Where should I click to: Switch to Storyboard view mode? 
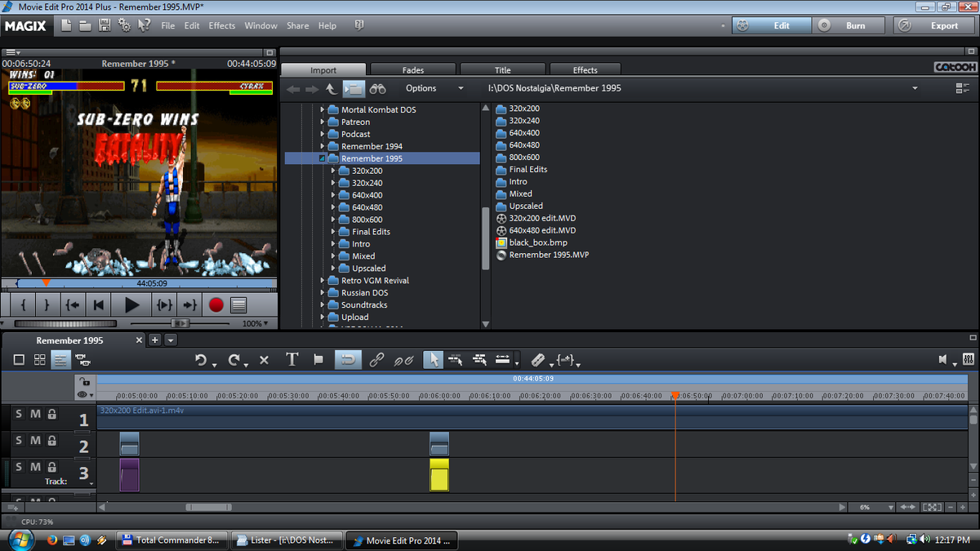point(19,359)
